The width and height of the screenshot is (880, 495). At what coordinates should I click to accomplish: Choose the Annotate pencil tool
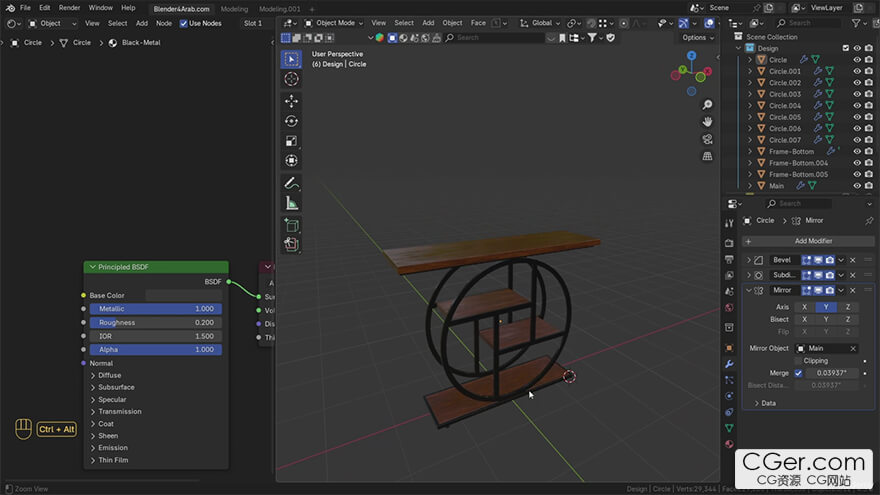[291, 183]
